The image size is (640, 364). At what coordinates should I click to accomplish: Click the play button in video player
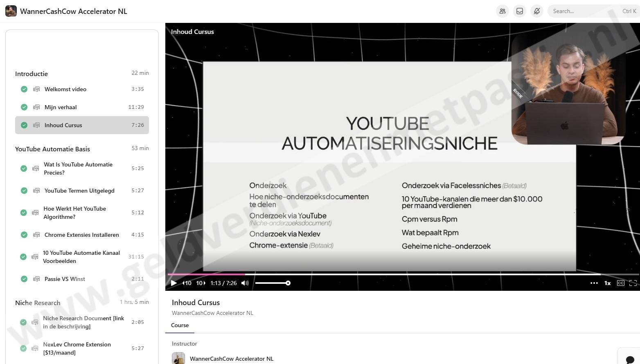174,283
